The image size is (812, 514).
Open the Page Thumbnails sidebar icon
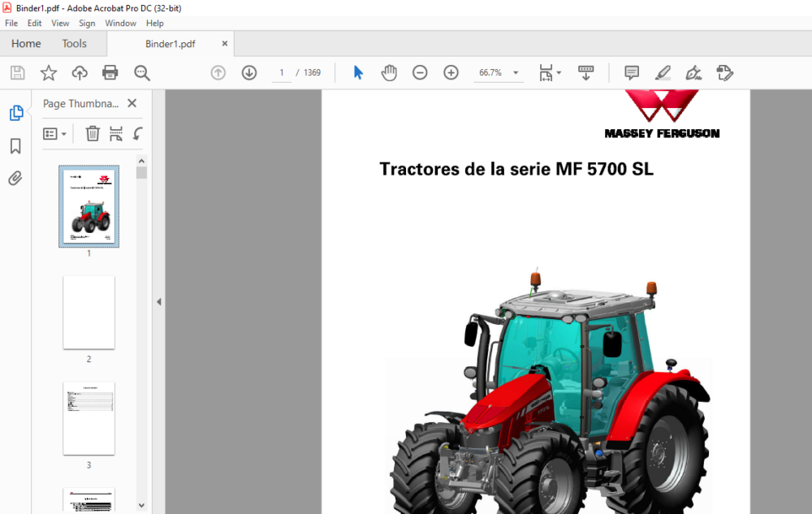[x=16, y=113]
